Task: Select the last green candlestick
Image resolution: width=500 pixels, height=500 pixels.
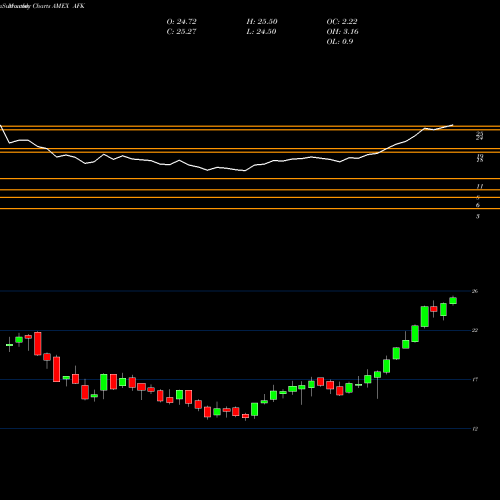Action: pyautogui.click(x=453, y=300)
